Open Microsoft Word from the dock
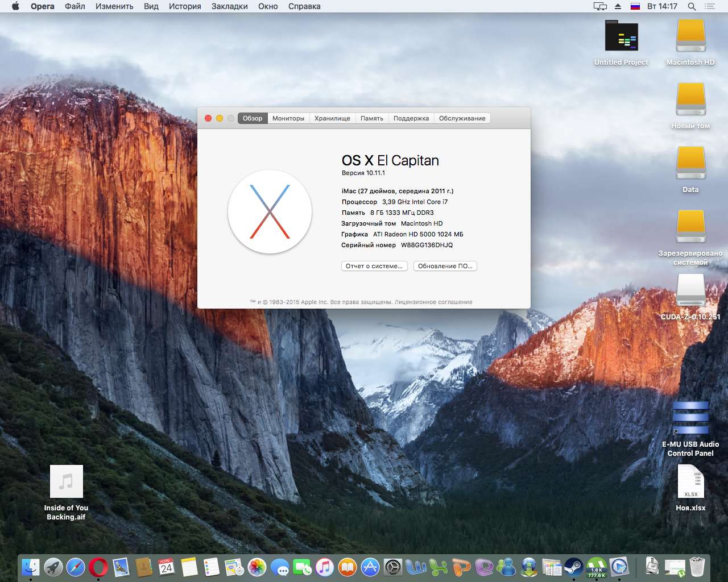The width and height of the screenshot is (728, 582). 416,567
